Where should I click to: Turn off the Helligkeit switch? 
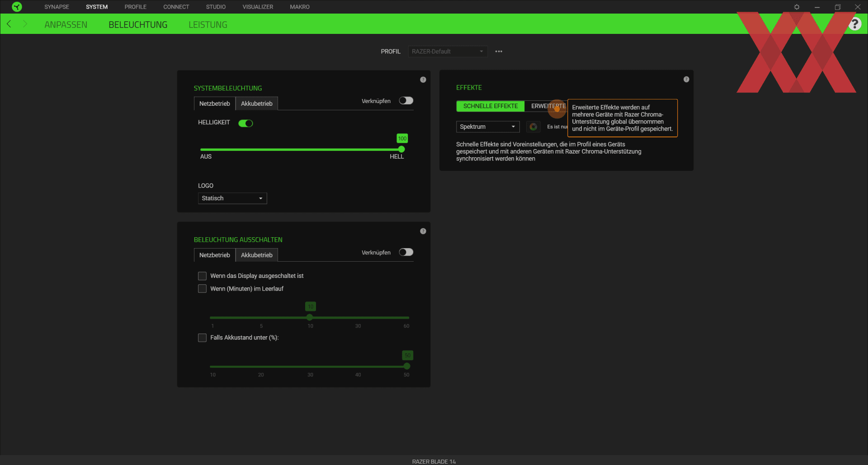[x=245, y=123]
